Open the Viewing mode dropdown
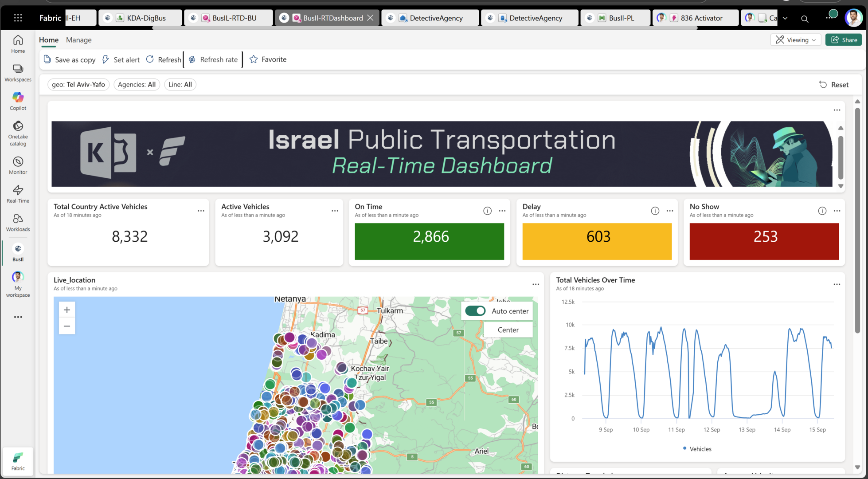This screenshot has width=868, height=479. [796, 40]
